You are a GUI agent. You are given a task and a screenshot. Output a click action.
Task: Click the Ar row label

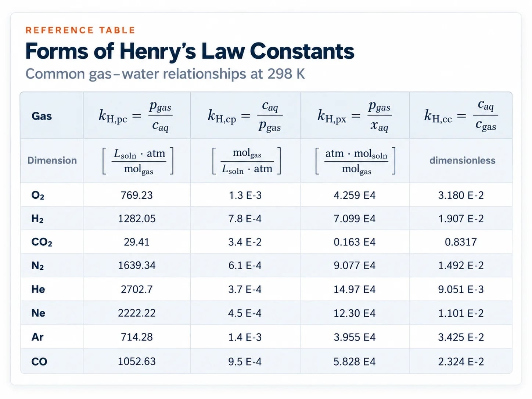(37, 337)
